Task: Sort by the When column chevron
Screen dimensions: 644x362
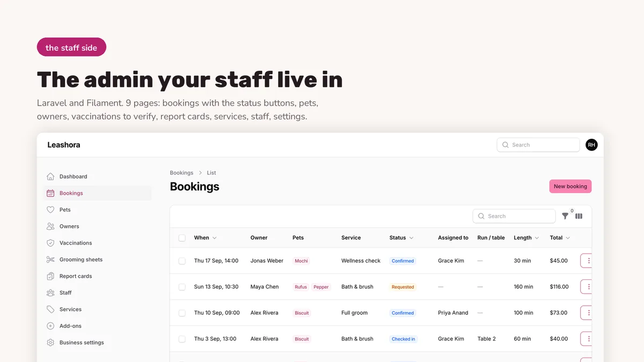Action: coord(215,238)
